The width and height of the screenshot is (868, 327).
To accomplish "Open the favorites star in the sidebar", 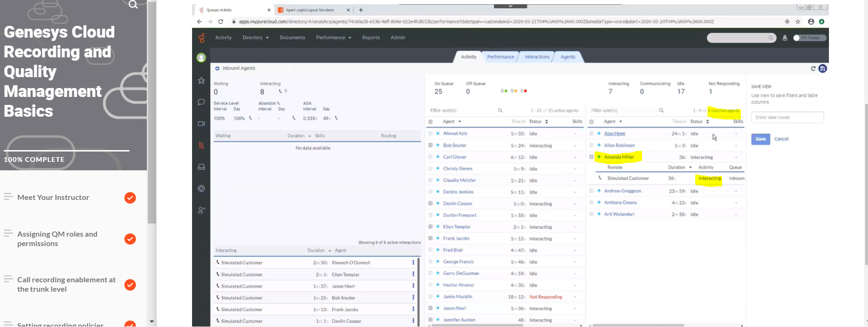I will pyautogui.click(x=201, y=80).
